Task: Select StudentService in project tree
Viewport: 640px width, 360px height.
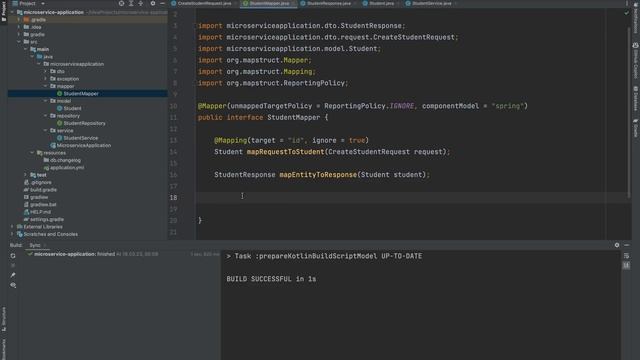Action: click(x=78, y=138)
